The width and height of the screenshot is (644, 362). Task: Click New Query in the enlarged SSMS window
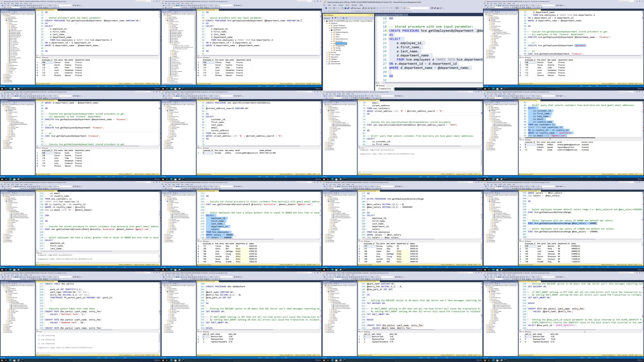[356, 8]
